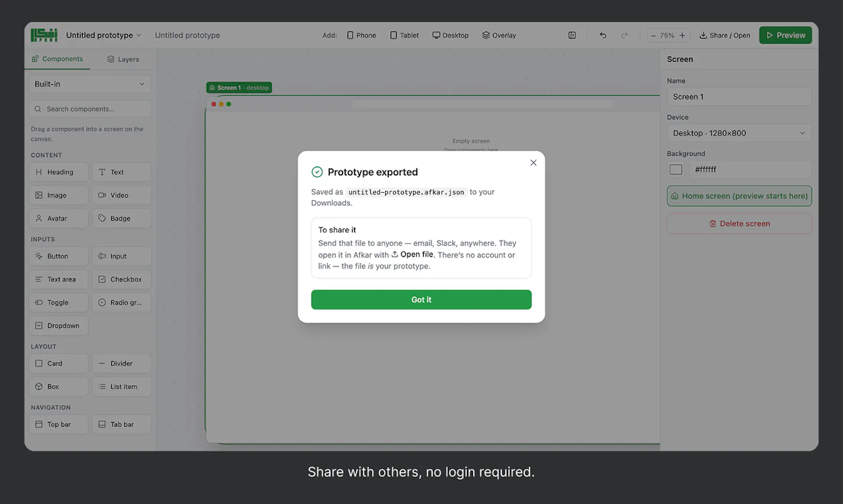The width and height of the screenshot is (843, 504).
Task: Select the Button component
Action: [x=58, y=256]
